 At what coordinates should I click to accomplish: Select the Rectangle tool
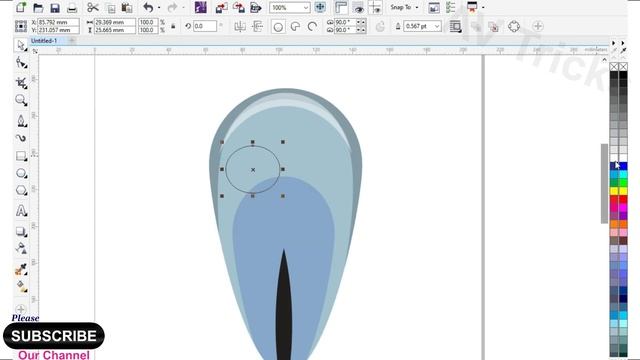pyautogui.click(x=21, y=156)
